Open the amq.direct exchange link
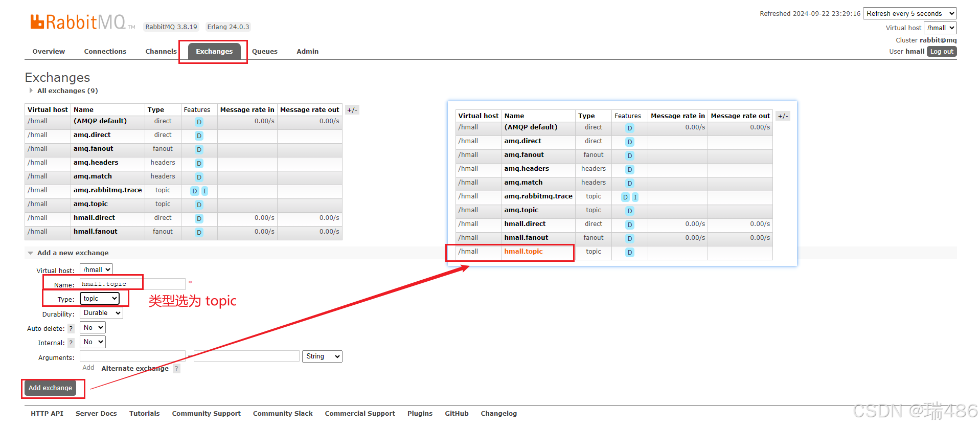Screen dimensions: 980x427 pyautogui.click(x=92, y=135)
